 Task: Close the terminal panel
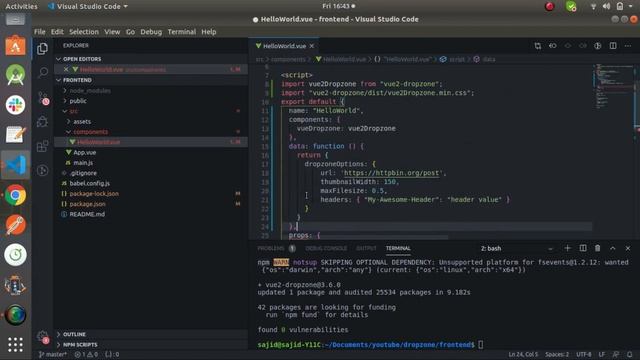[x=628, y=248]
